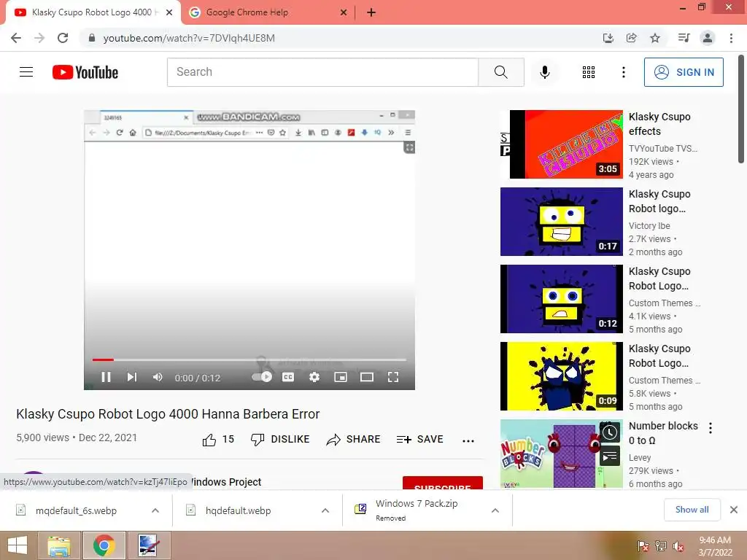This screenshot has height=560, width=747.
Task: Open the 0:09 yellow robot logo thumbnail
Action: click(561, 376)
